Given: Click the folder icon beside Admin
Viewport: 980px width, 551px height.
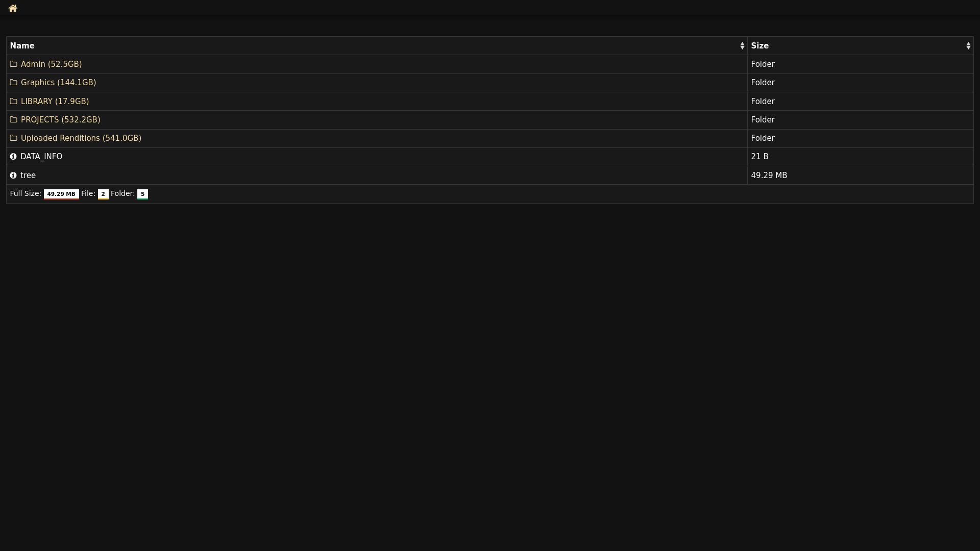Looking at the screenshot, I should coord(14,64).
